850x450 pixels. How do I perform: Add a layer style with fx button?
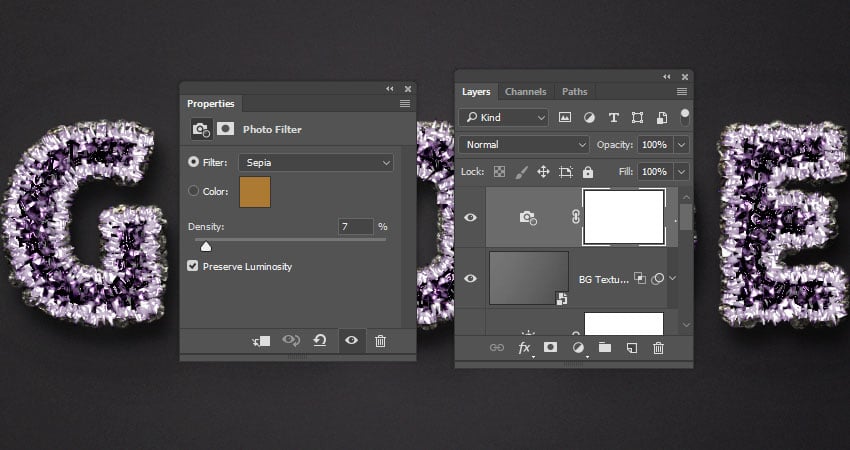pos(524,348)
